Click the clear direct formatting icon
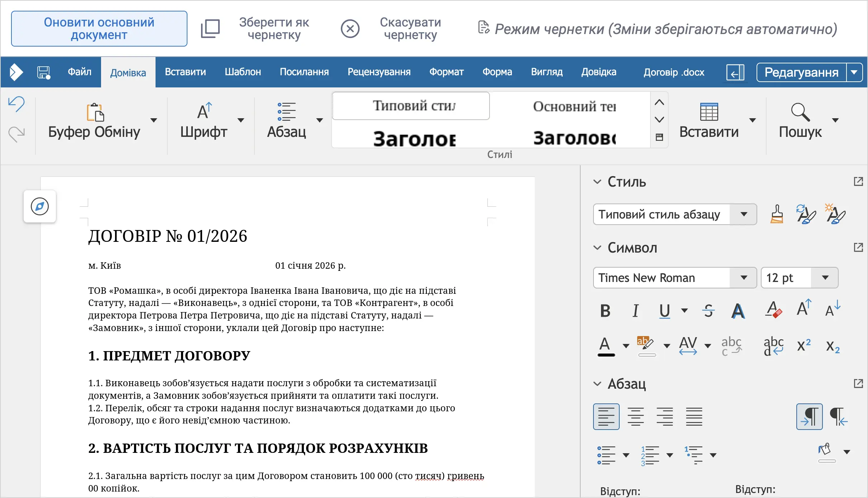 (x=773, y=310)
